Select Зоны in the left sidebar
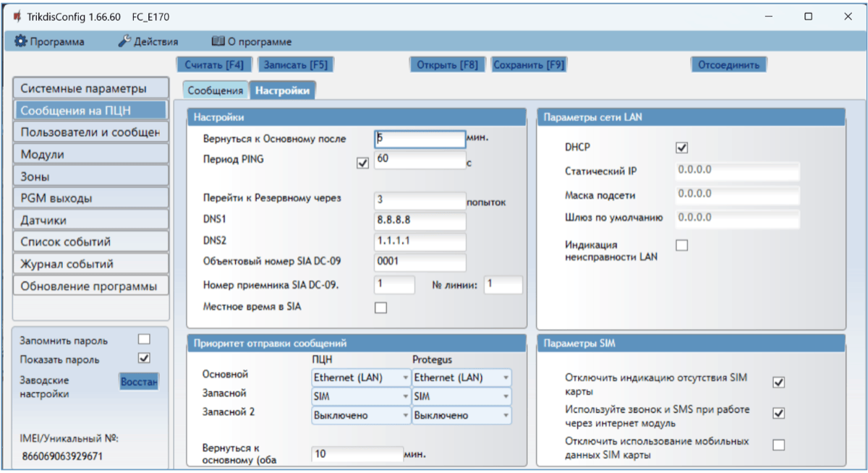Screen dimensions: 868x473 tap(90, 176)
